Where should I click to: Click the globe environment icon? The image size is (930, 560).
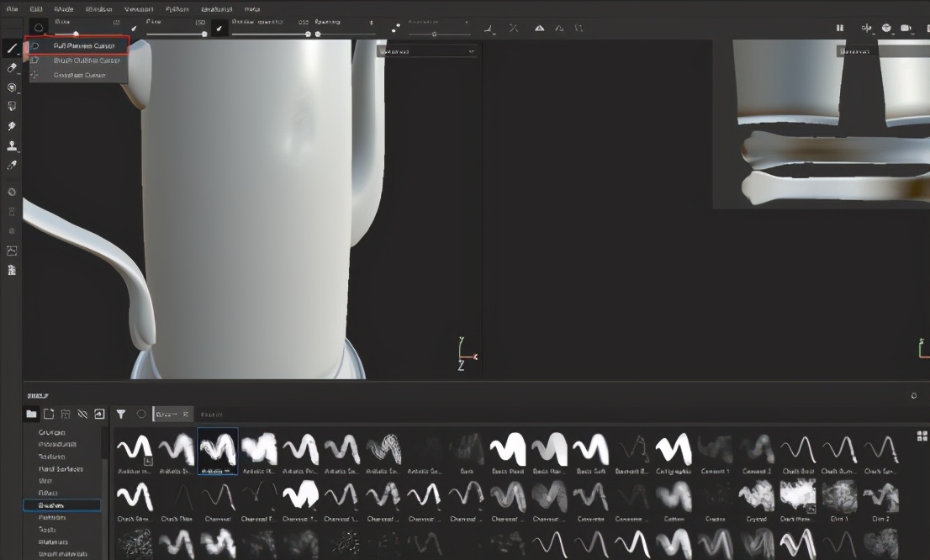tap(886, 28)
